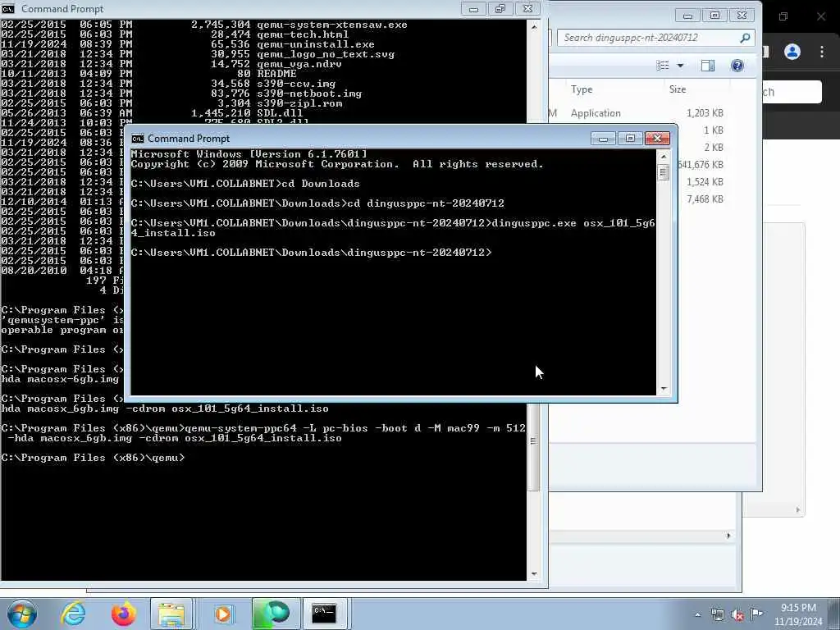This screenshot has height=630, width=840.
Task: Click the back Command Prompt title icon
Action: [8, 8]
